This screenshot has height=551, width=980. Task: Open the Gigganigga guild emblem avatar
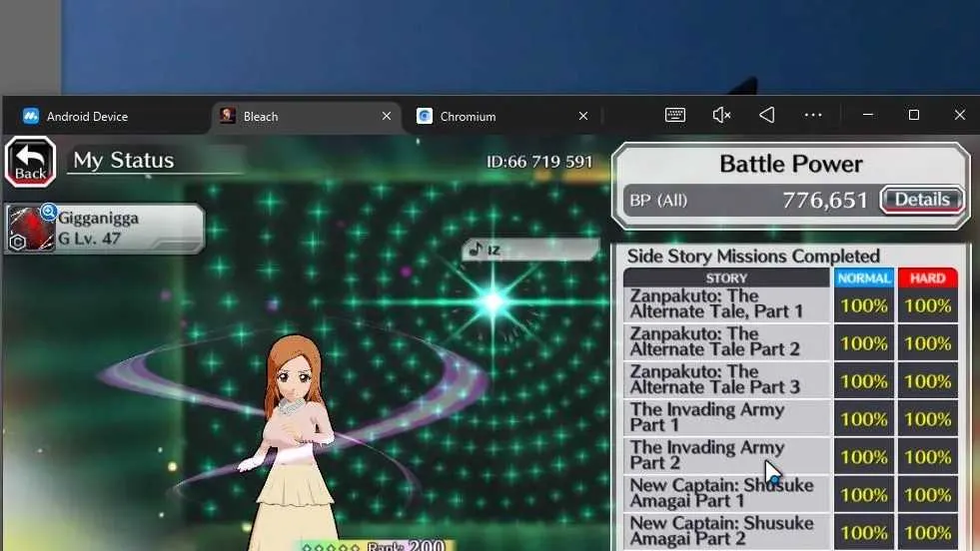coord(31,229)
